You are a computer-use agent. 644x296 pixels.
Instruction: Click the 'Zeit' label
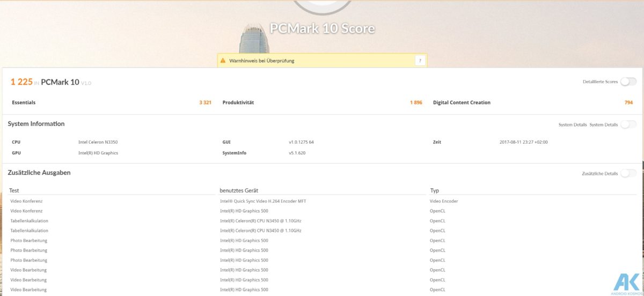(437, 142)
